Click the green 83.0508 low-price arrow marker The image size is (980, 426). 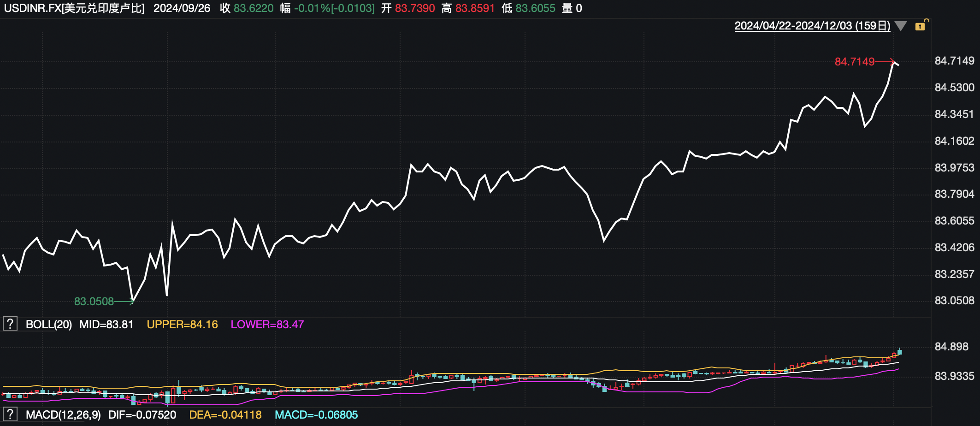pos(104,302)
